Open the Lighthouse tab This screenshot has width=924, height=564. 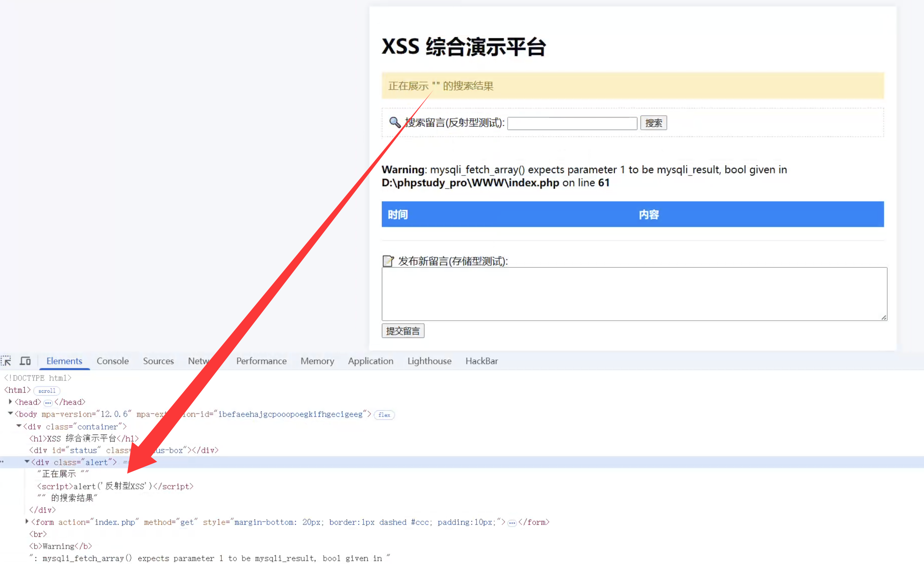pyautogui.click(x=429, y=361)
